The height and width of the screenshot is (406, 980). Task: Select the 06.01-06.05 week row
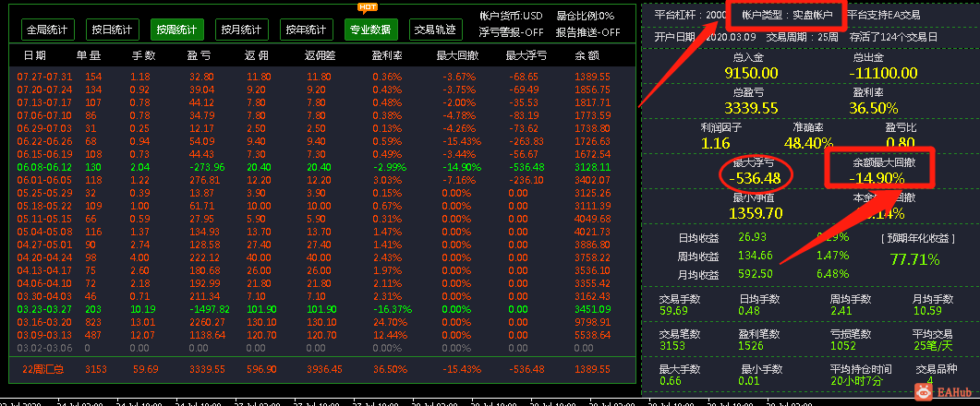click(x=322, y=180)
